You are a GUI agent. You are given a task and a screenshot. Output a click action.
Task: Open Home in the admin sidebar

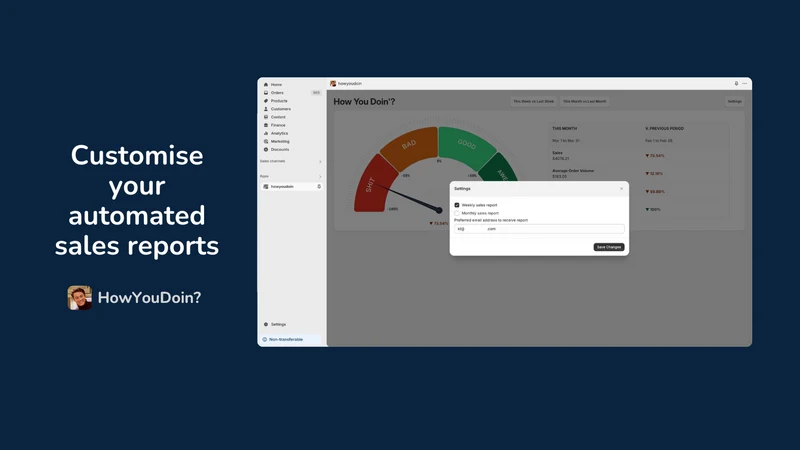[276, 85]
